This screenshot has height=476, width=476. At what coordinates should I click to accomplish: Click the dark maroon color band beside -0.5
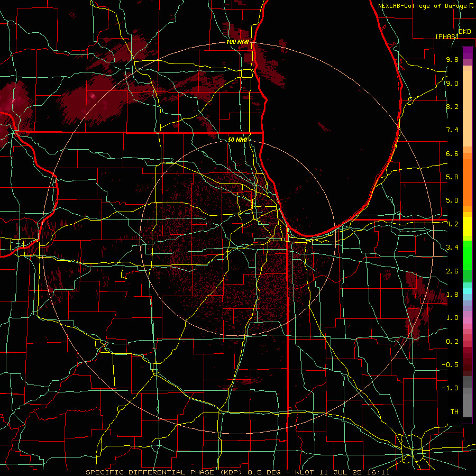(x=467, y=365)
